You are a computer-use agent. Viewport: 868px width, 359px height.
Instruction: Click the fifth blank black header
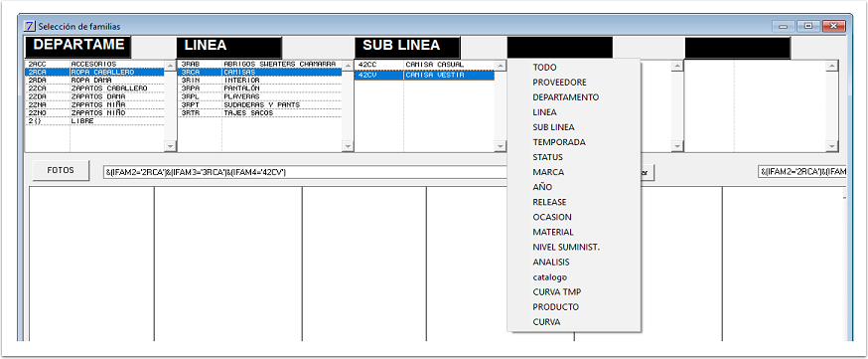pos(738,48)
